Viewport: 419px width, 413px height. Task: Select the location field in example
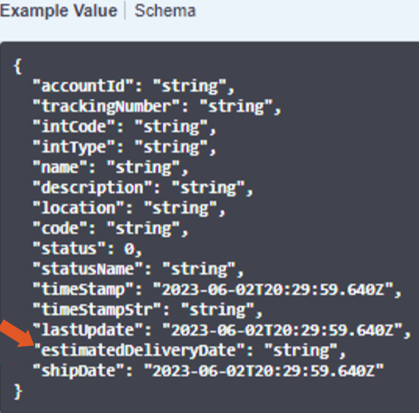[129, 208]
